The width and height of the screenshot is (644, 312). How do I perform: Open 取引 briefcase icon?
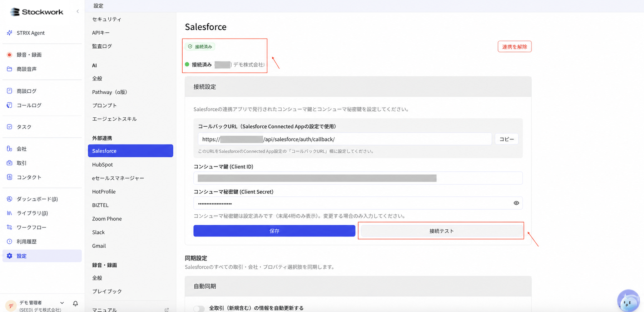click(x=10, y=163)
